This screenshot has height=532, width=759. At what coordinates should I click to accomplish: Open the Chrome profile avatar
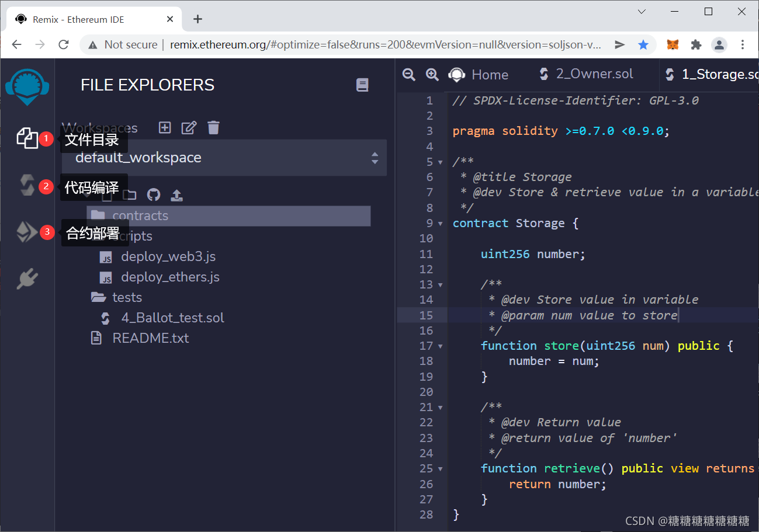tap(719, 44)
